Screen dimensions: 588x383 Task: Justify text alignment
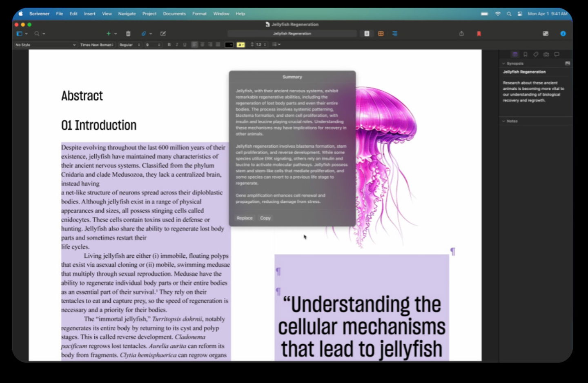(x=218, y=44)
